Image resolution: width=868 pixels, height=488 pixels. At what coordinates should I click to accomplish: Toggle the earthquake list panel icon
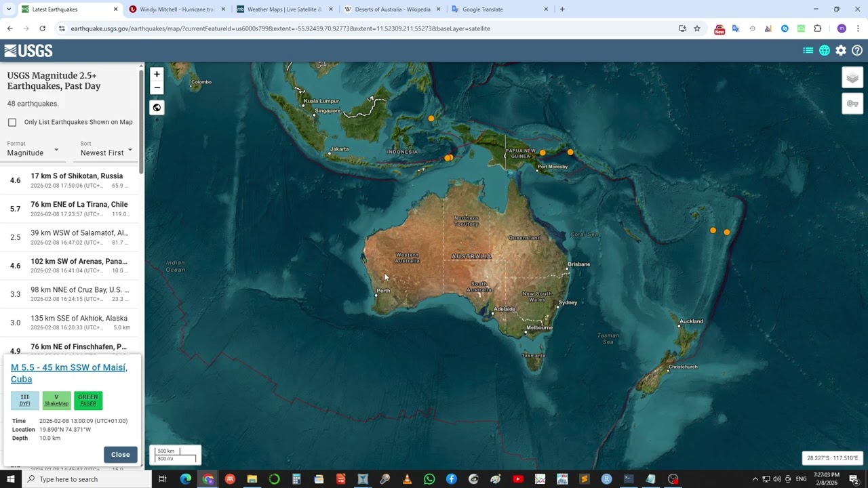pos(808,51)
